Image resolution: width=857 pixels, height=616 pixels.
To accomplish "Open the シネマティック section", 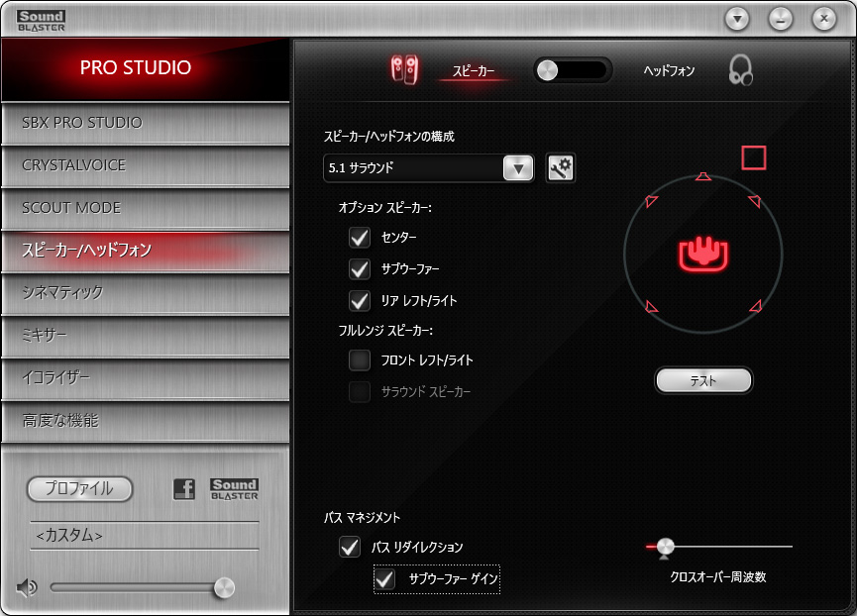I will point(146,293).
